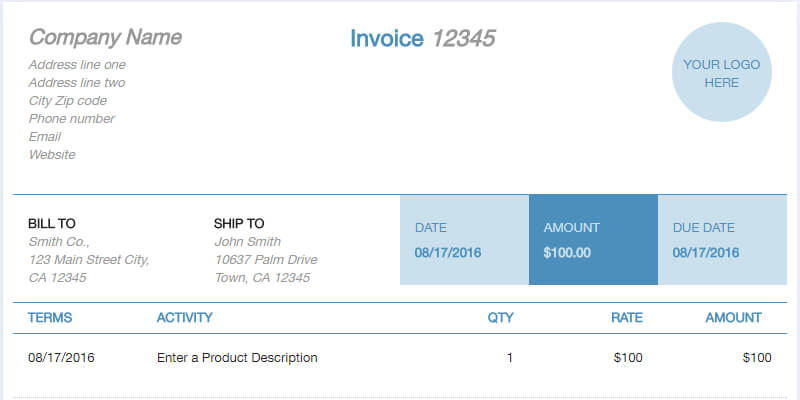The width and height of the screenshot is (800, 400).
Task: Click the DUE DATE value 08/17/2016
Action: tap(706, 253)
